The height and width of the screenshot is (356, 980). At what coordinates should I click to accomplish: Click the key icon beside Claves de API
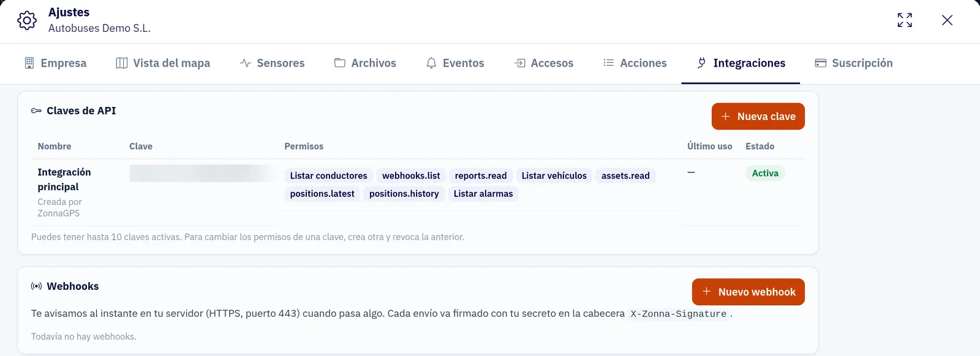[36, 111]
